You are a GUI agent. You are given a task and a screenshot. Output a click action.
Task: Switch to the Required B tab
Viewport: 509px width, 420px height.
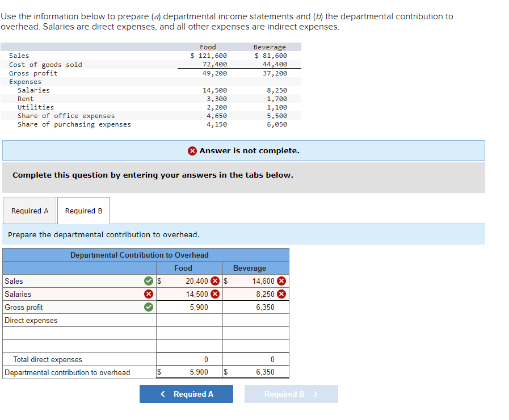pos(83,210)
